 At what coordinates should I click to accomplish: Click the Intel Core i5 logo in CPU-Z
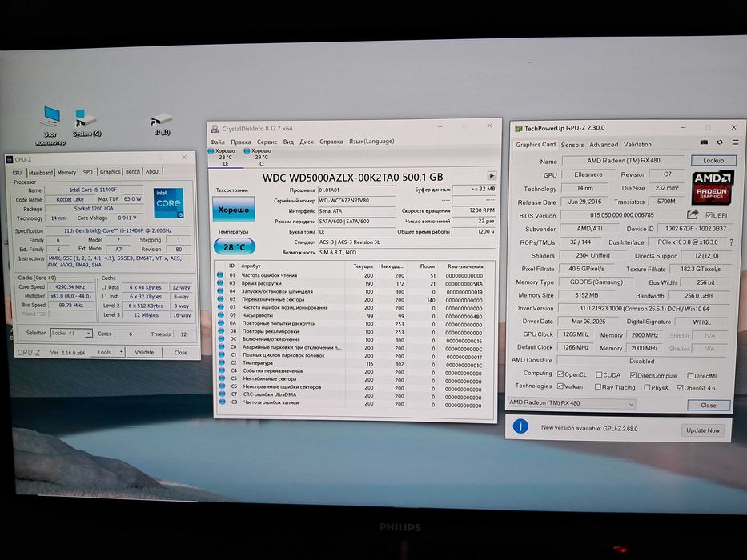click(x=168, y=203)
